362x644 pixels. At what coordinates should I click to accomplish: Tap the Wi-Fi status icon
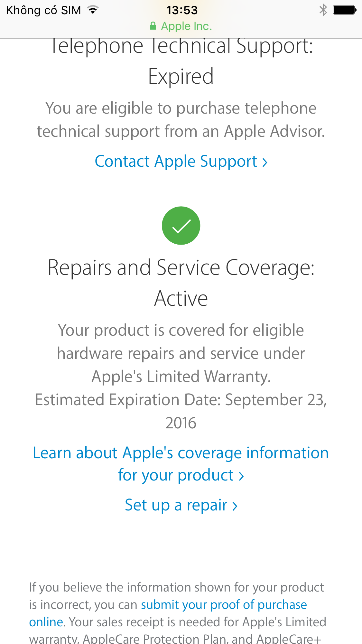pos(93,10)
